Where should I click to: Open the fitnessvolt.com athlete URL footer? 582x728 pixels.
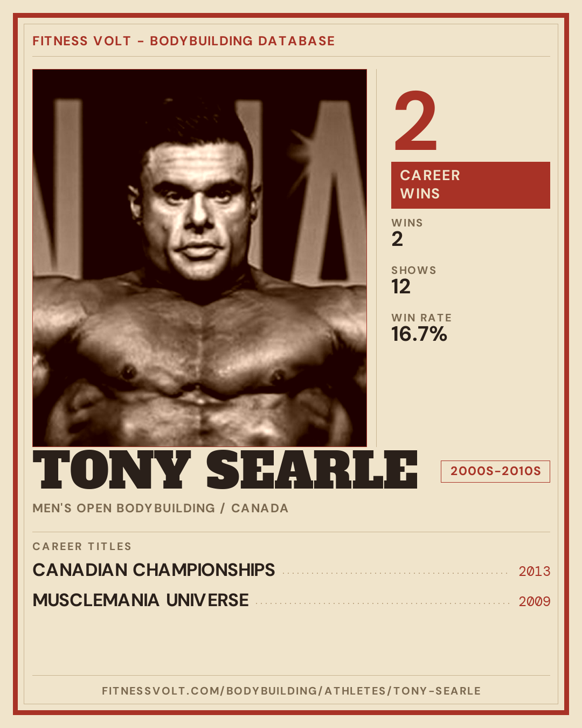coord(291,691)
